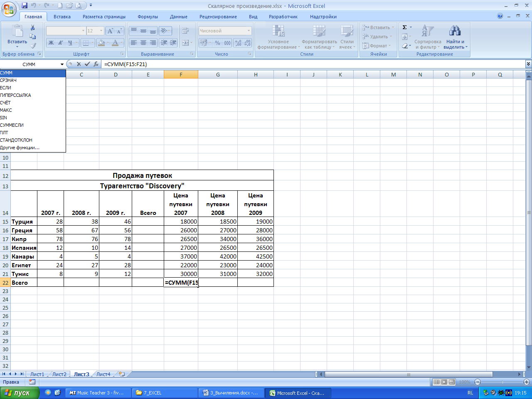Toggle Underline (Ч) formatting
532x399 pixels.
70,43
